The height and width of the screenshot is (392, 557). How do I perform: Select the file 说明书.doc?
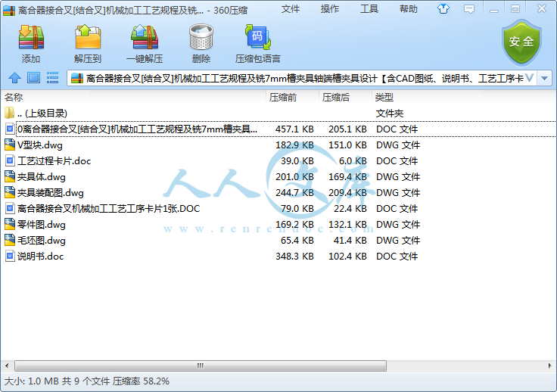40,257
